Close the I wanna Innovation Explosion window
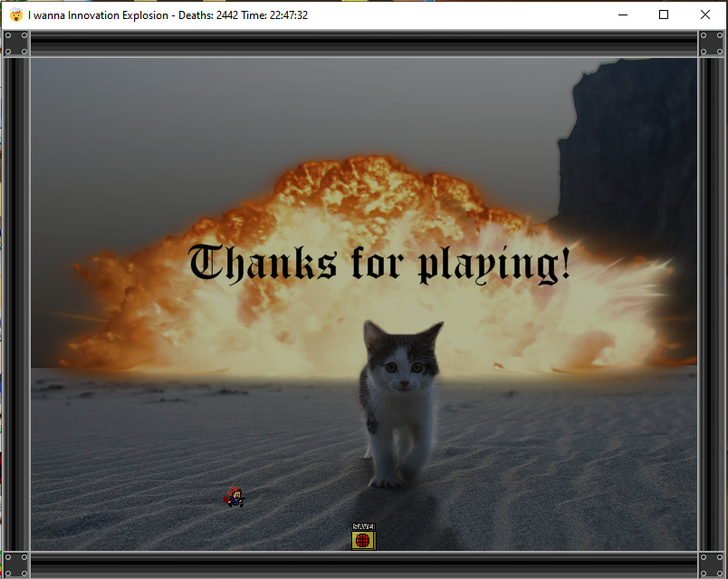The width and height of the screenshot is (728, 579). [704, 14]
